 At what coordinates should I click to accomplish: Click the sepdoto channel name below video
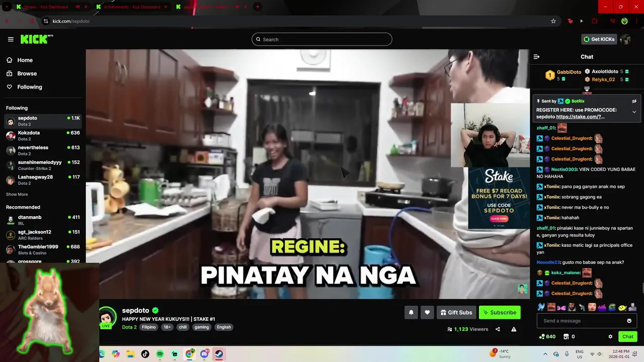(135, 311)
